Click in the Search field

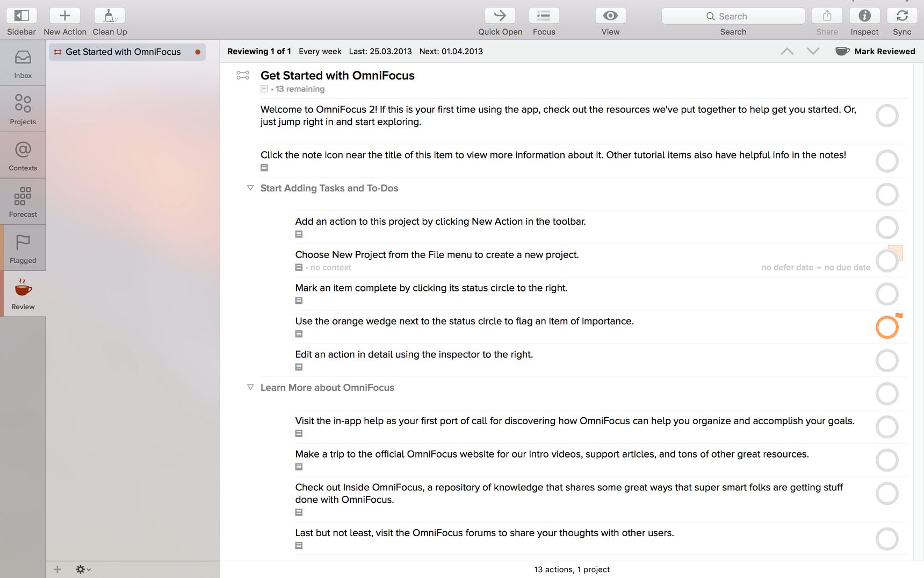coord(733,16)
